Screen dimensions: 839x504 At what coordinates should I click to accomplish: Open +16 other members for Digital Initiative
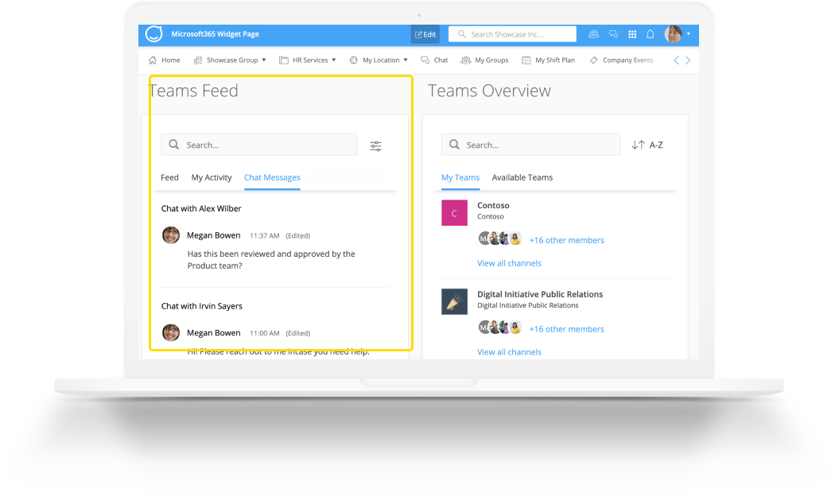566,328
